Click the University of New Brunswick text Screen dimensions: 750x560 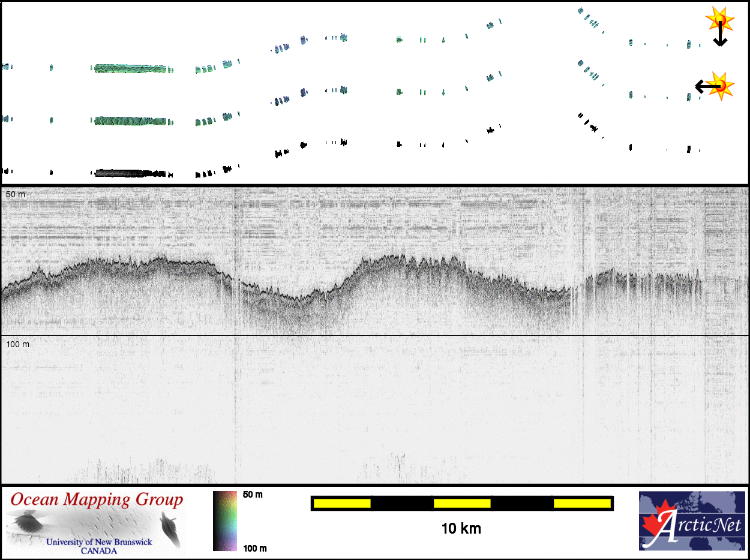pos(99,542)
